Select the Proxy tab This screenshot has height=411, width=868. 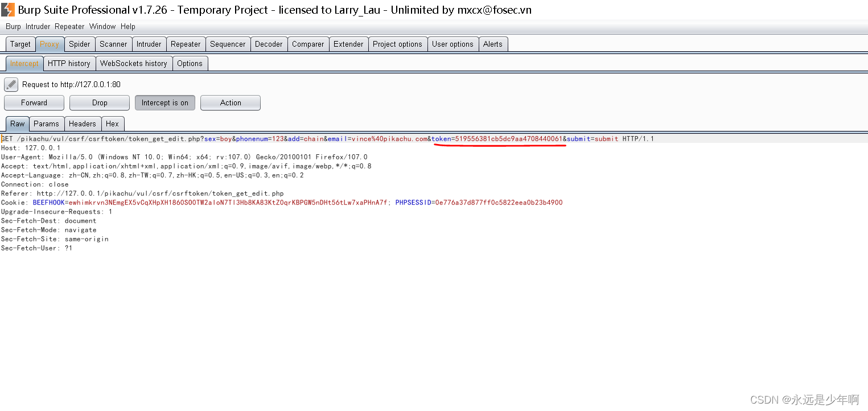pos(50,44)
